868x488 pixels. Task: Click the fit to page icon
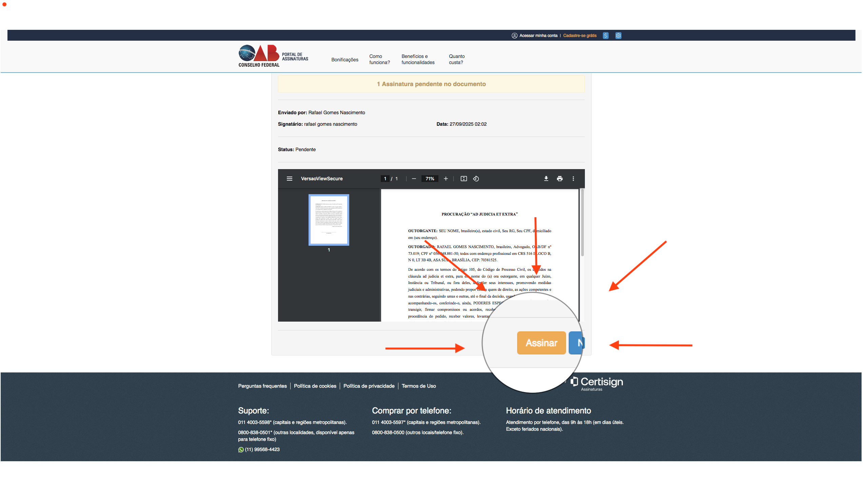pos(464,179)
